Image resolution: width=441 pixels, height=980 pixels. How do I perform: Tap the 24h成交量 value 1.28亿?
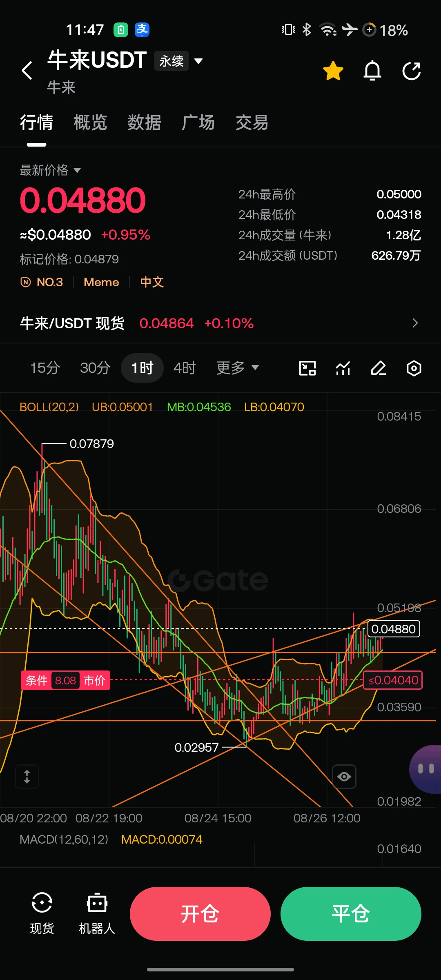(403, 235)
